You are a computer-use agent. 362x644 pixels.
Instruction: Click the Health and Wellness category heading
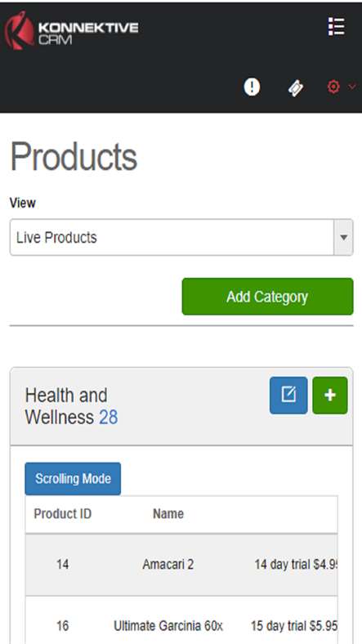pos(66,406)
